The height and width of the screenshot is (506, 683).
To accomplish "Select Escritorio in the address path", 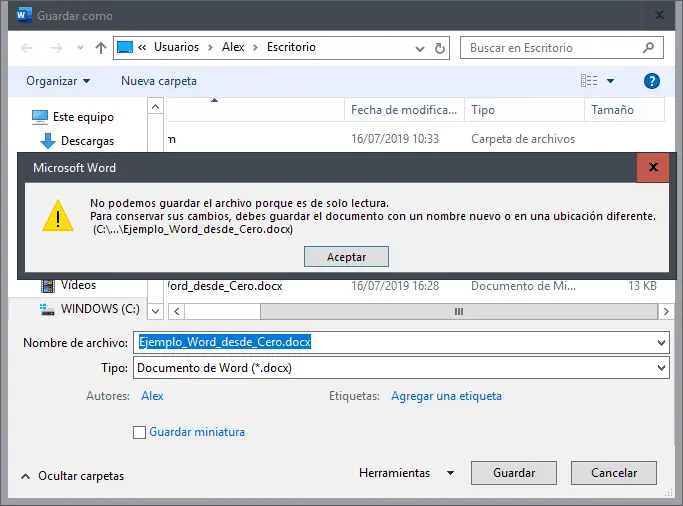I will [x=291, y=47].
